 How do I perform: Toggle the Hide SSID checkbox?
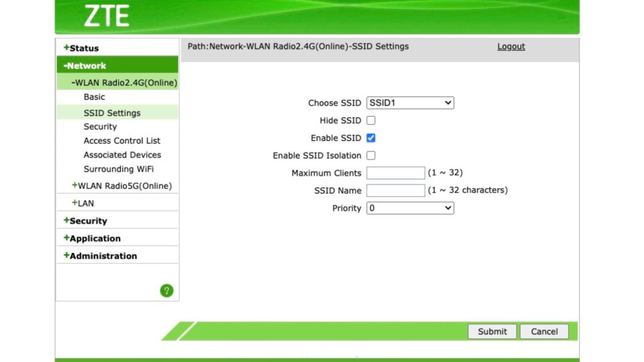click(x=371, y=121)
